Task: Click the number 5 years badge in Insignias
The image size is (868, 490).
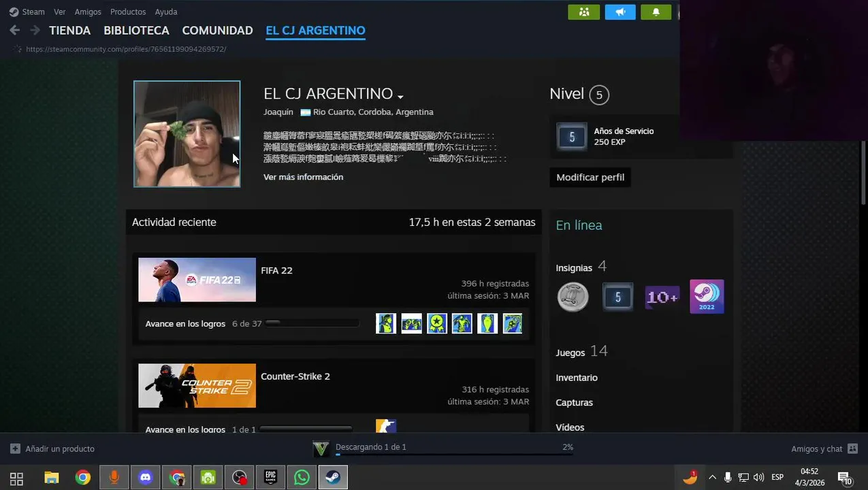Action: [617, 297]
